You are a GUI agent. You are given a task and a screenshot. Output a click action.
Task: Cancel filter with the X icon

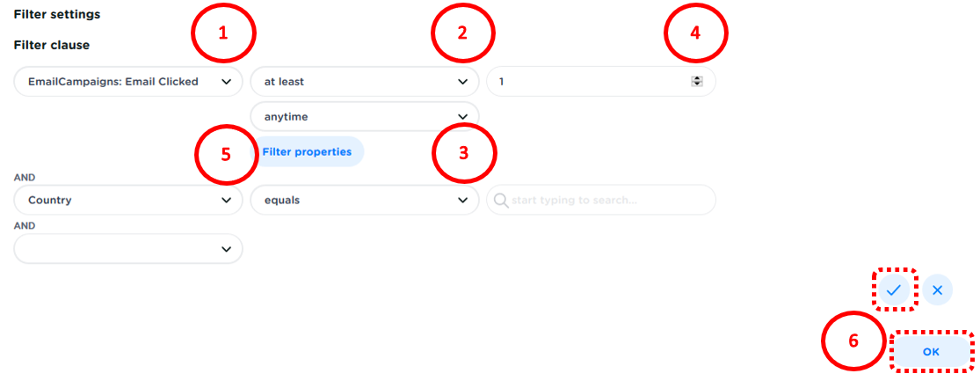937,289
